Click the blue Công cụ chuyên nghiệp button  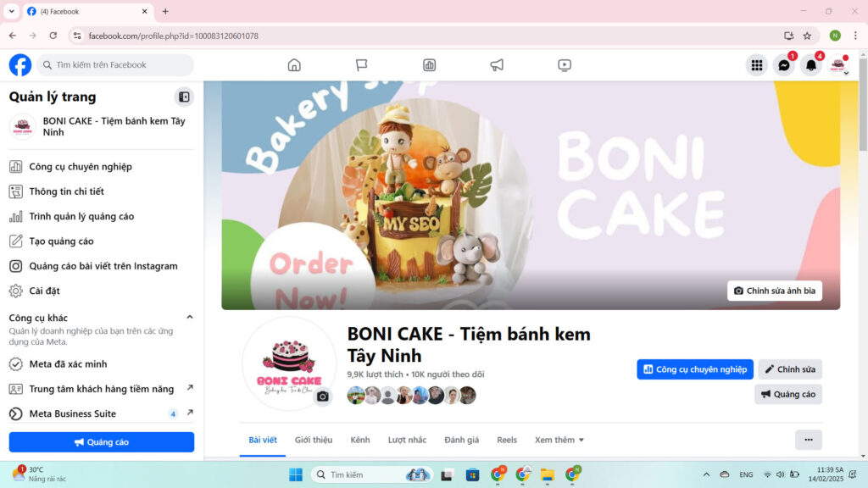(x=695, y=369)
